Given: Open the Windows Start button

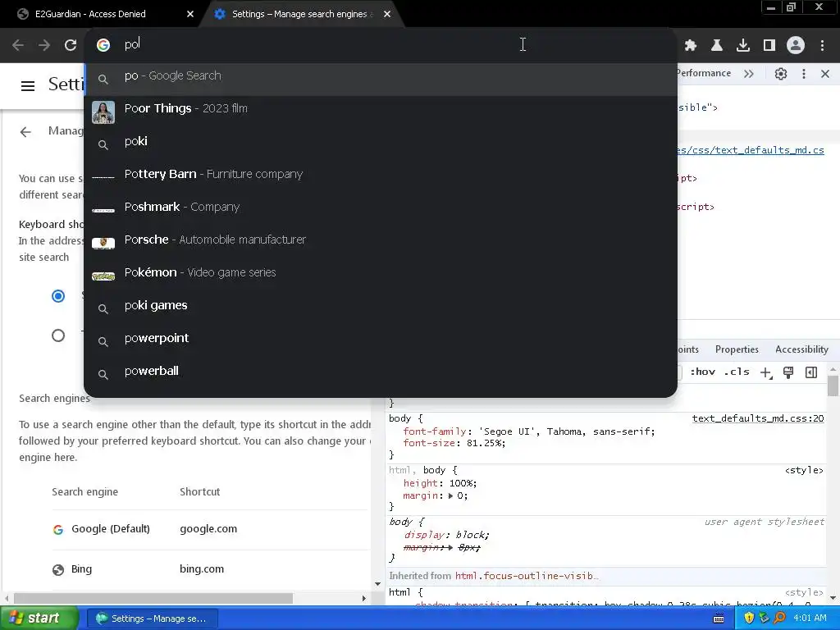Looking at the screenshot, I should click(39, 619).
